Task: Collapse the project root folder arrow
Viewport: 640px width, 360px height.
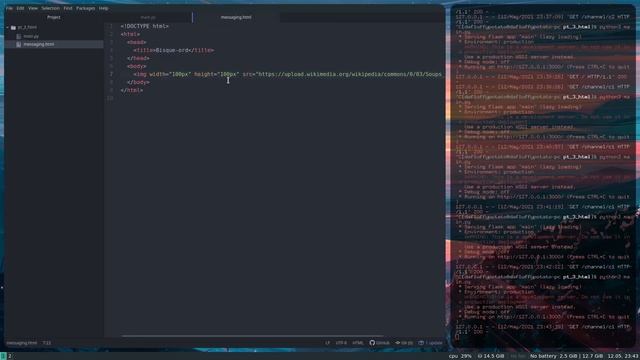Action: click(x=8, y=28)
